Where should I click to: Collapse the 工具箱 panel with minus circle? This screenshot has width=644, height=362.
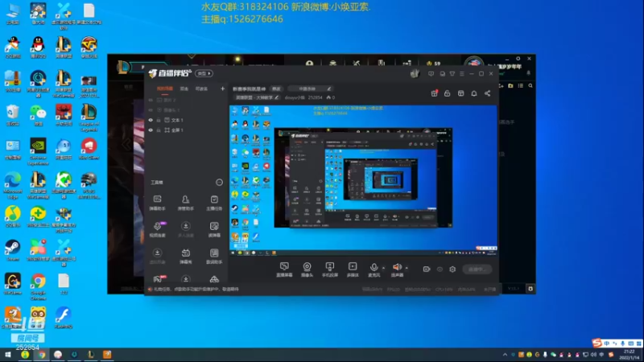point(219,183)
